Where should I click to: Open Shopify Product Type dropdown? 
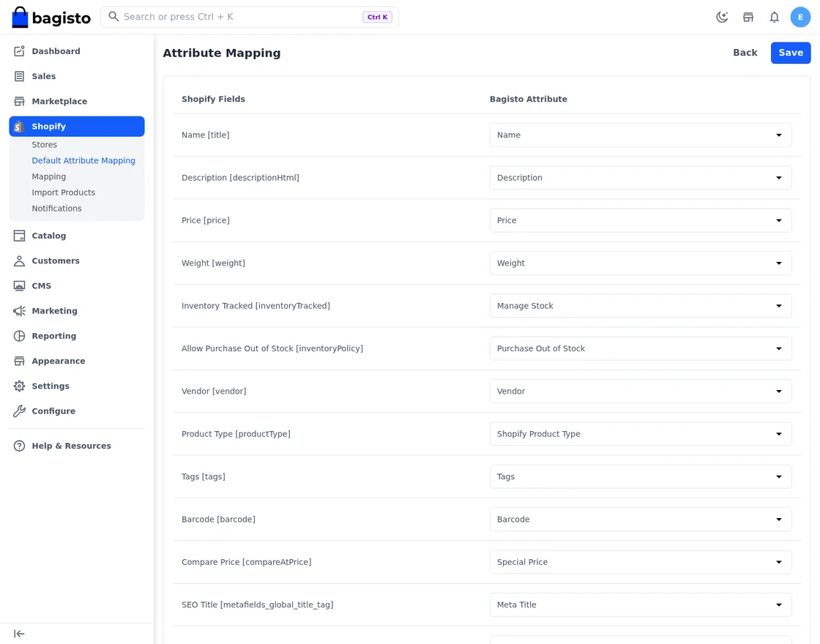[x=641, y=434]
